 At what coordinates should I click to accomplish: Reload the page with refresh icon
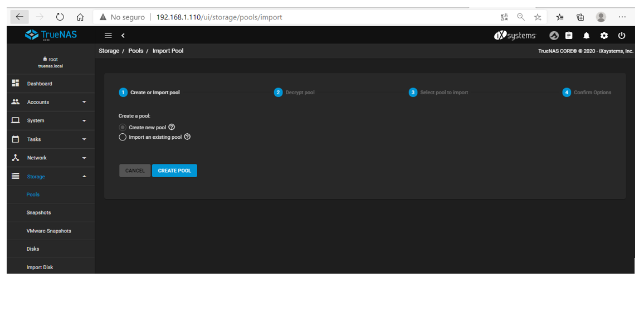(x=60, y=17)
